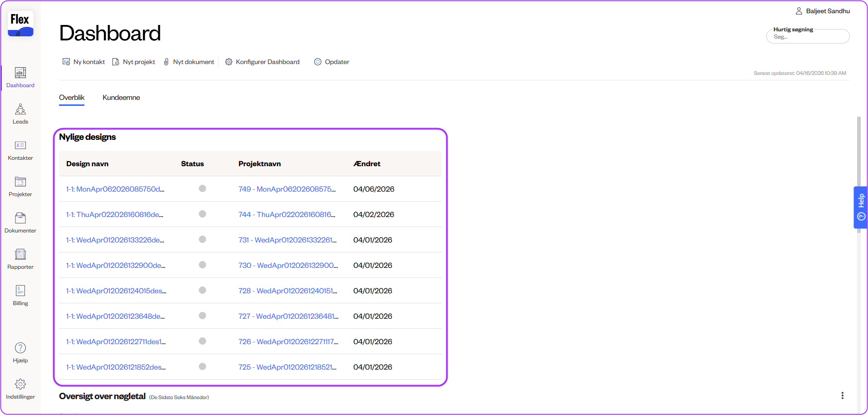The width and height of the screenshot is (868, 415).
Task: Open Konfigurer Dashboard
Action: tap(262, 62)
